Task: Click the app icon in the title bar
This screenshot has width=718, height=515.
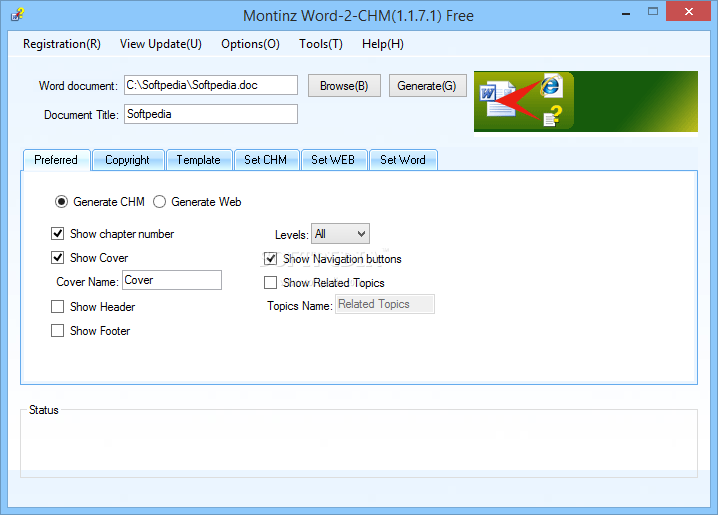Action: tap(17, 15)
